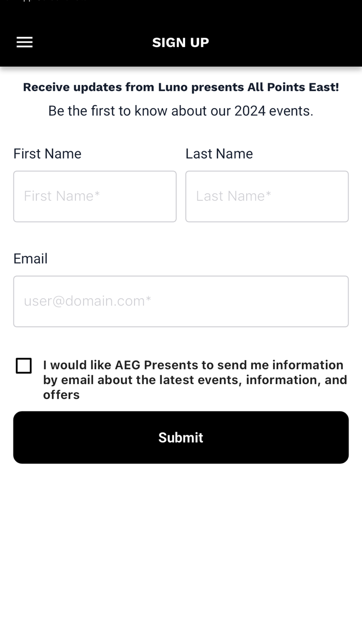Tap the SIGN UP header title
The image size is (362, 644).
point(180,42)
